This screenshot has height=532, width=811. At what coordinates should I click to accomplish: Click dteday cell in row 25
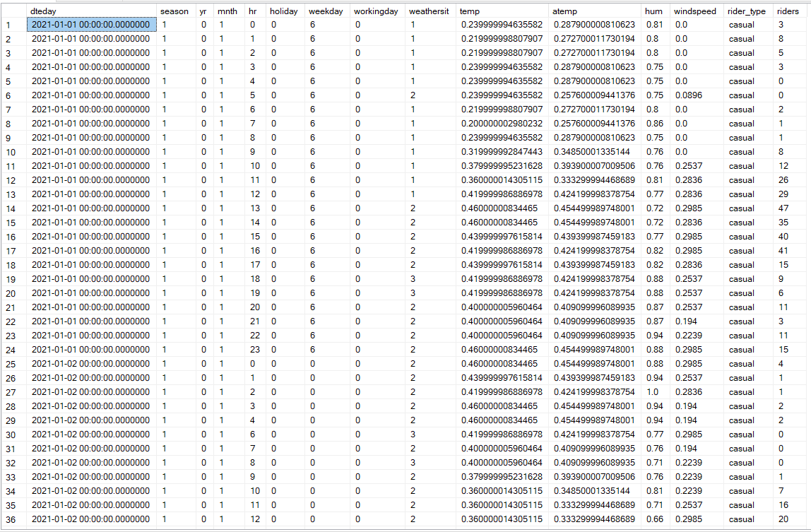click(x=90, y=363)
